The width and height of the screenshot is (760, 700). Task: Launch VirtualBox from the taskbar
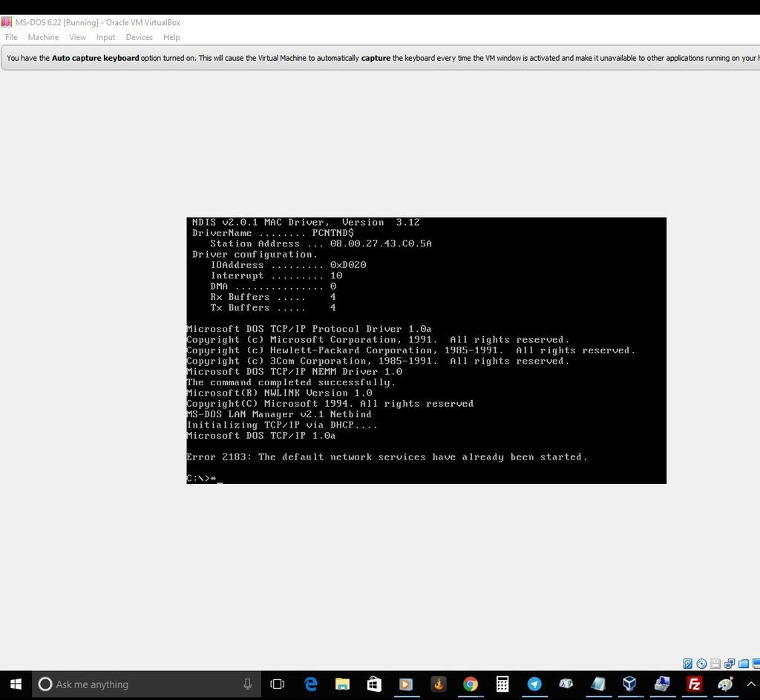629,684
